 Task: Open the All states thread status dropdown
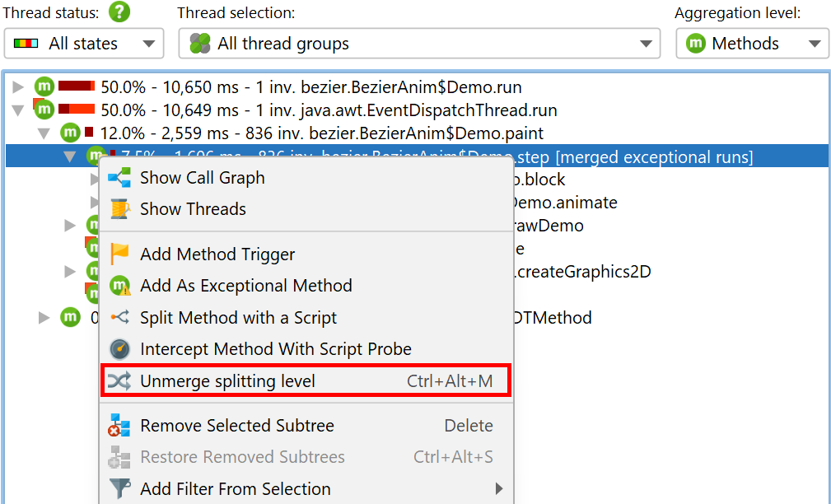point(84,44)
